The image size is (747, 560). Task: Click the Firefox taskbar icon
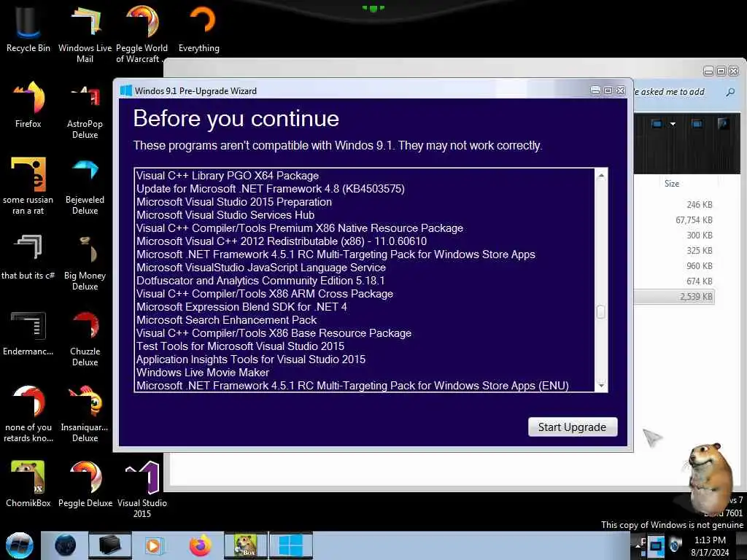pyautogui.click(x=200, y=545)
